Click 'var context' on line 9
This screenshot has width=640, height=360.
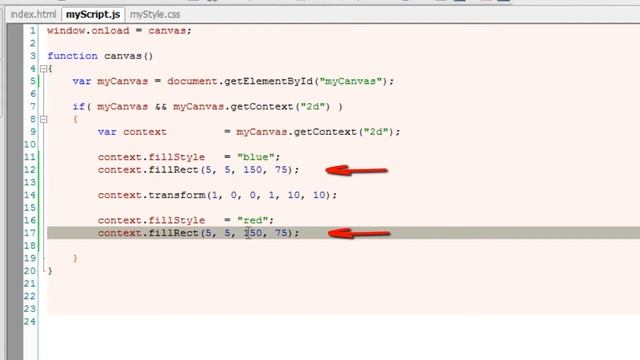pos(132,132)
